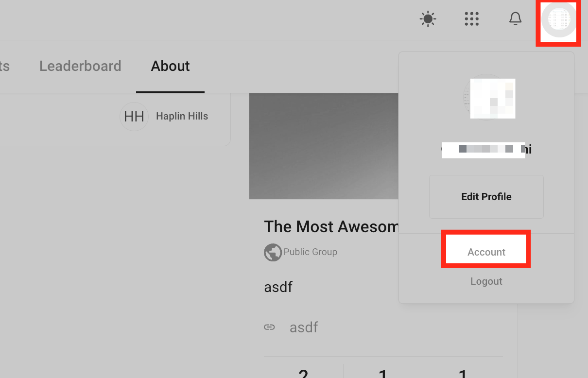Click the HH initials avatar
The width and height of the screenshot is (588, 378).
point(134,117)
